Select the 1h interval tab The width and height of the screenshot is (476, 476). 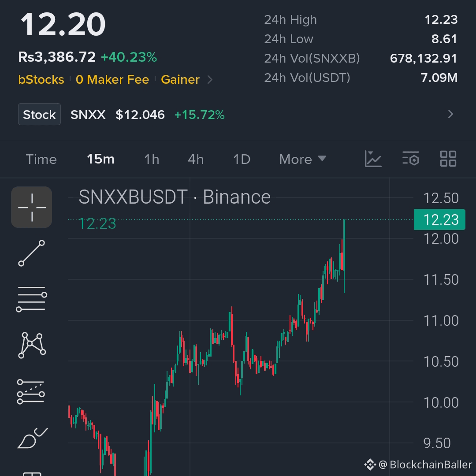(x=152, y=160)
